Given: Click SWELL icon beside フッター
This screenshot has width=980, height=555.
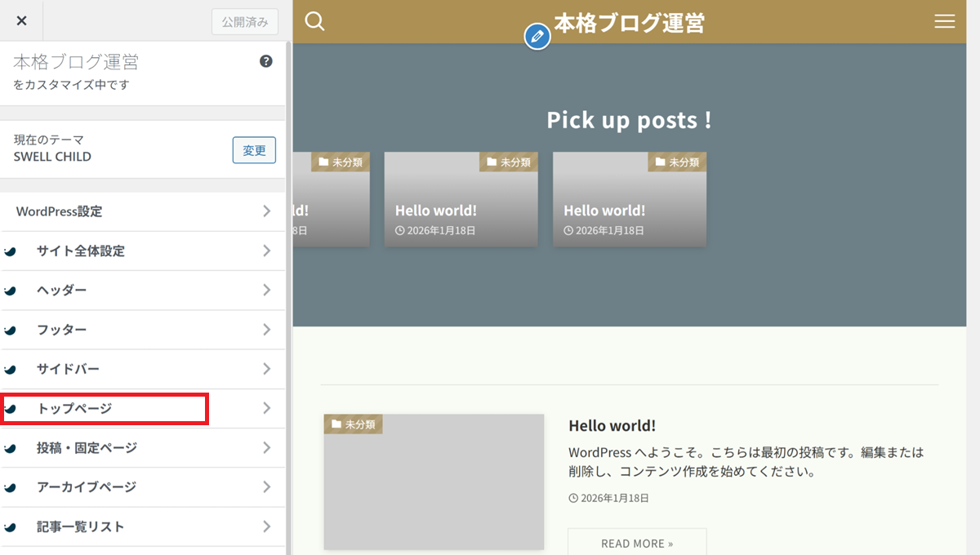Looking at the screenshot, I should tap(11, 331).
